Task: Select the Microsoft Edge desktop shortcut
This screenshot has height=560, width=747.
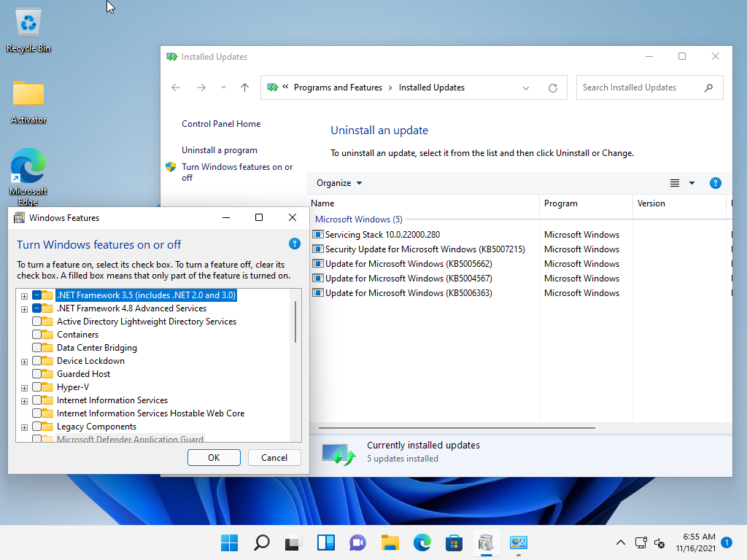Action: (x=28, y=177)
